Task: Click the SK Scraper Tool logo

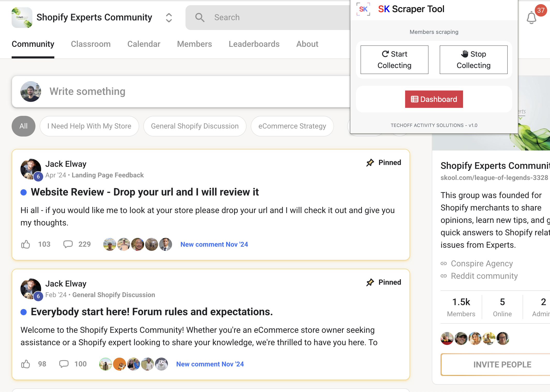Action: pos(363,9)
